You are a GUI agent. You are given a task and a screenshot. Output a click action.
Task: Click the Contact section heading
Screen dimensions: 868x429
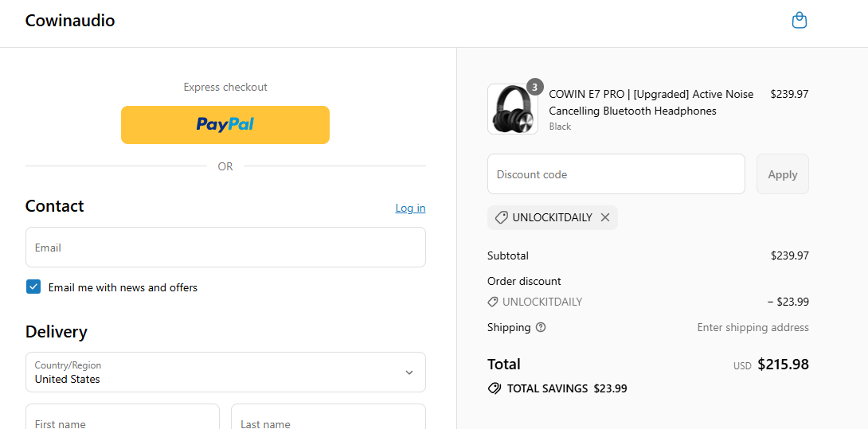coord(55,206)
